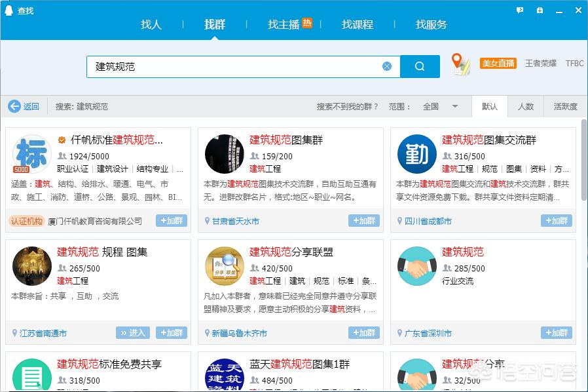Clear search text with the × icon
Viewport: 588px width, 392px height.
(387, 66)
